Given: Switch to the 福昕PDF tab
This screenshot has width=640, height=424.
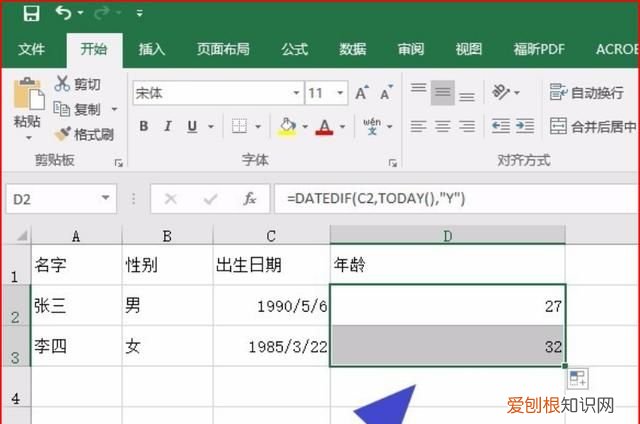Looking at the screenshot, I should (x=539, y=49).
